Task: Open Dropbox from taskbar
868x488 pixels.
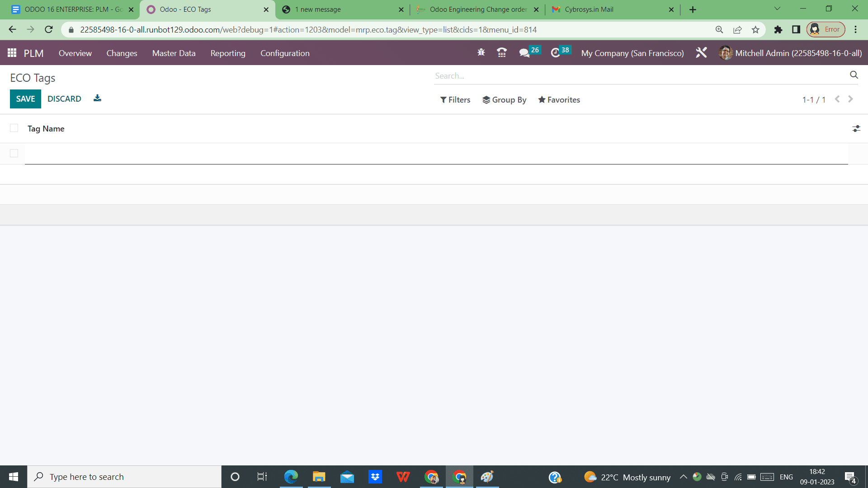Action: (x=375, y=477)
